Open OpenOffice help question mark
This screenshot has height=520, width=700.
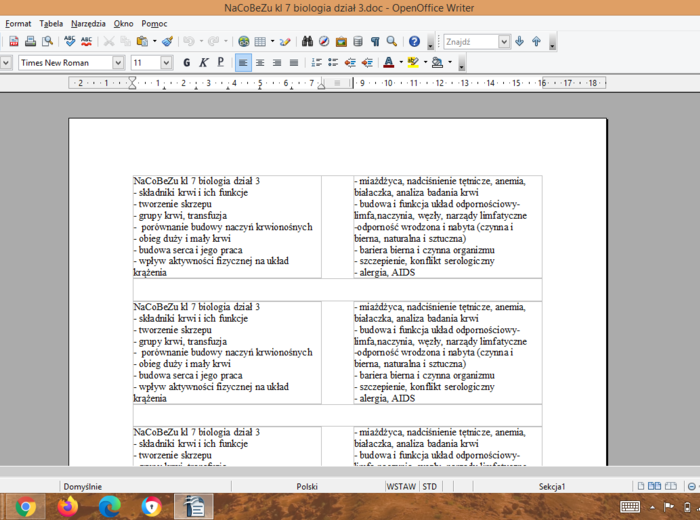414,42
